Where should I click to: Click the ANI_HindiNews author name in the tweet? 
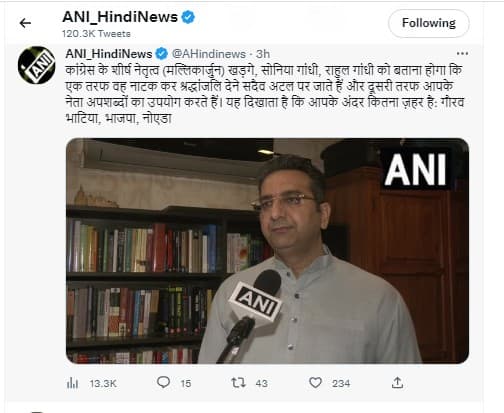(x=109, y=54)
